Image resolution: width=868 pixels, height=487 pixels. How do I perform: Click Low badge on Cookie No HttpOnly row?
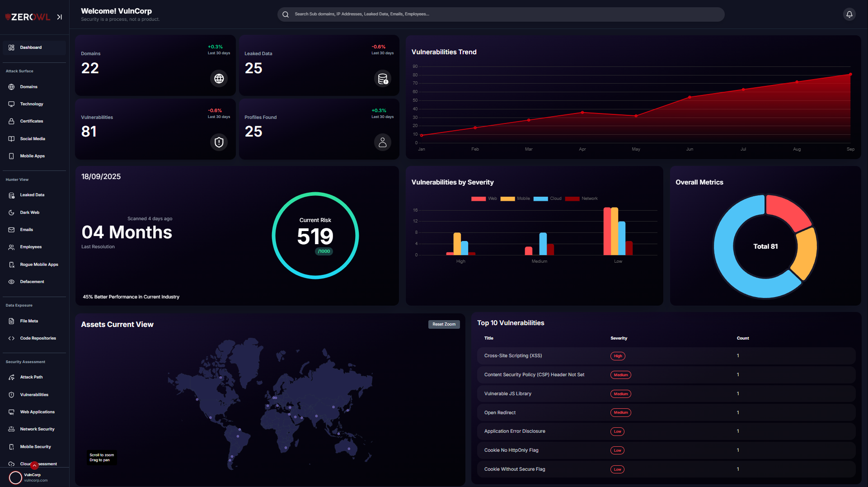pyautogui.click(x=617, y=450)
